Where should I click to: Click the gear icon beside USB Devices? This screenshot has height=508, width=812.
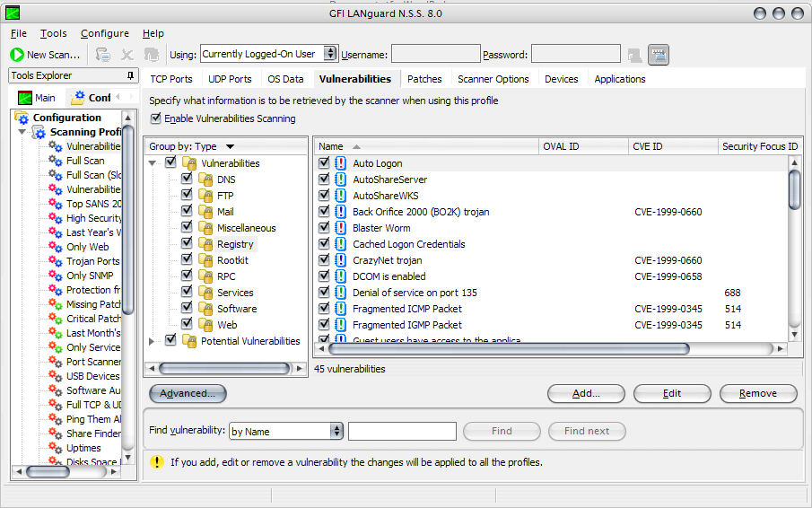[x=56, y=376]
